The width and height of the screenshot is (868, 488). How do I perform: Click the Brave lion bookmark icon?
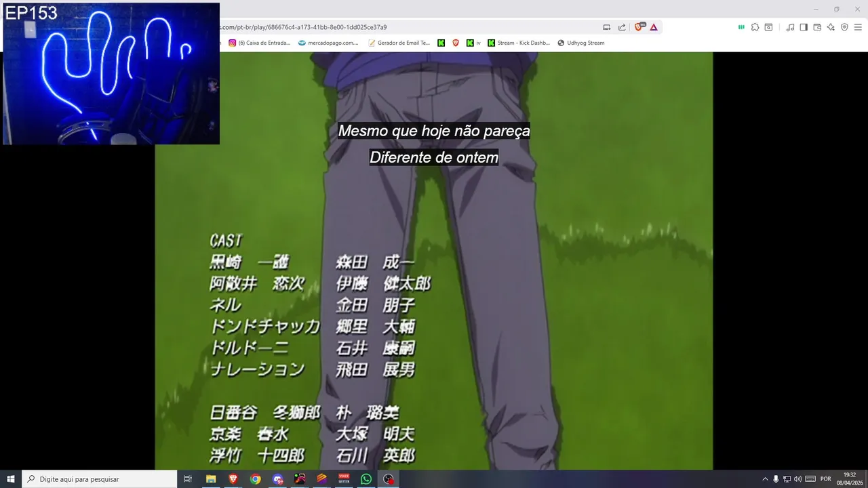[456, 43]
